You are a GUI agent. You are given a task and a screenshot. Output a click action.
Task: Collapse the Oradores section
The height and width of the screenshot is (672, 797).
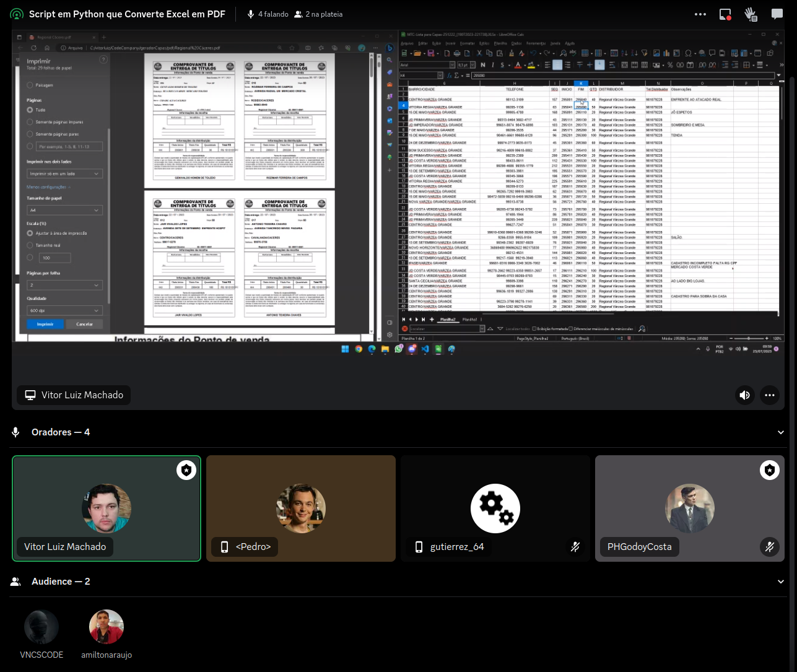tap(780, 432)
